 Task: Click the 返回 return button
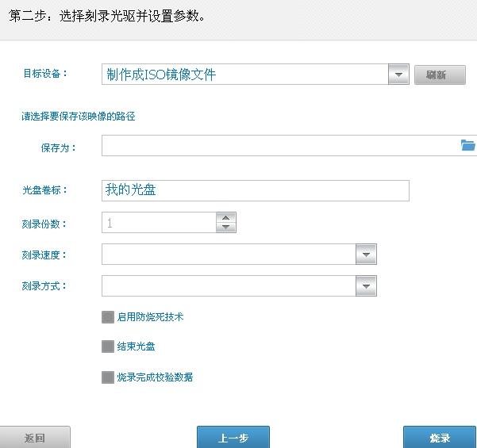pos(35,438)
